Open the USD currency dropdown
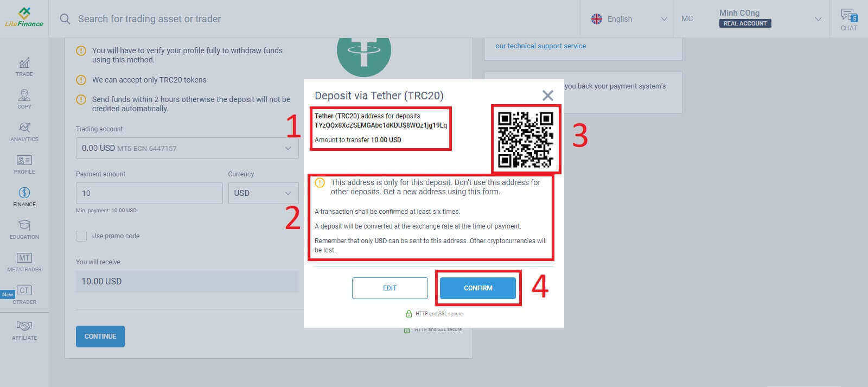Image resolution: width=868 pixels, height=387 pixels. (x=263, y=193)
